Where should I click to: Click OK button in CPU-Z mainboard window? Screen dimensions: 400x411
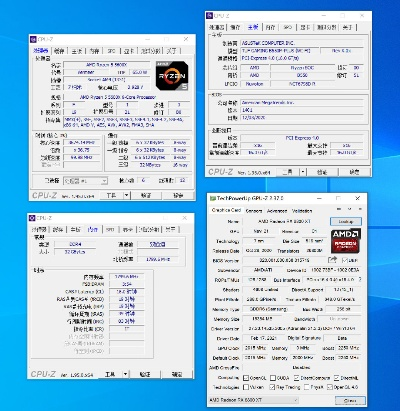(x=354, y=172)
